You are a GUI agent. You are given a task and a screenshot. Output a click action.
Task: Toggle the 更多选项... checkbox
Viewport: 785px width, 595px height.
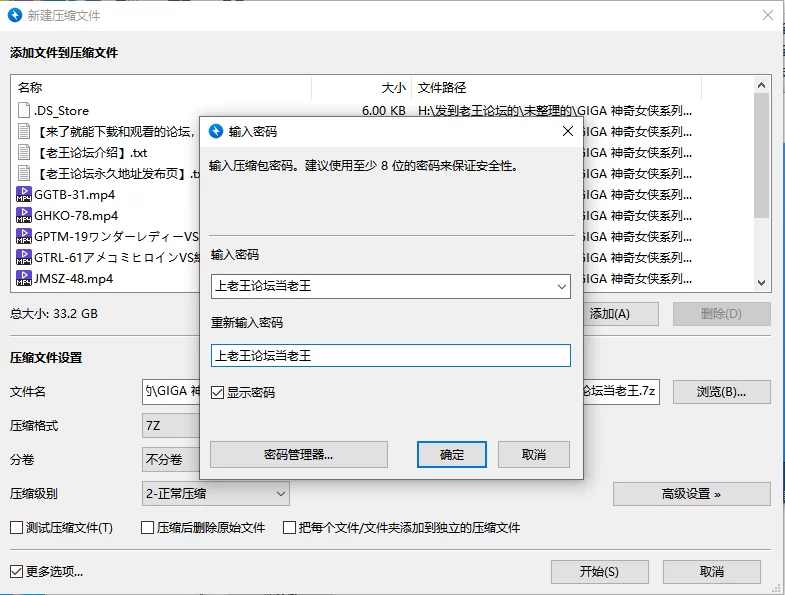coord(17,571)
